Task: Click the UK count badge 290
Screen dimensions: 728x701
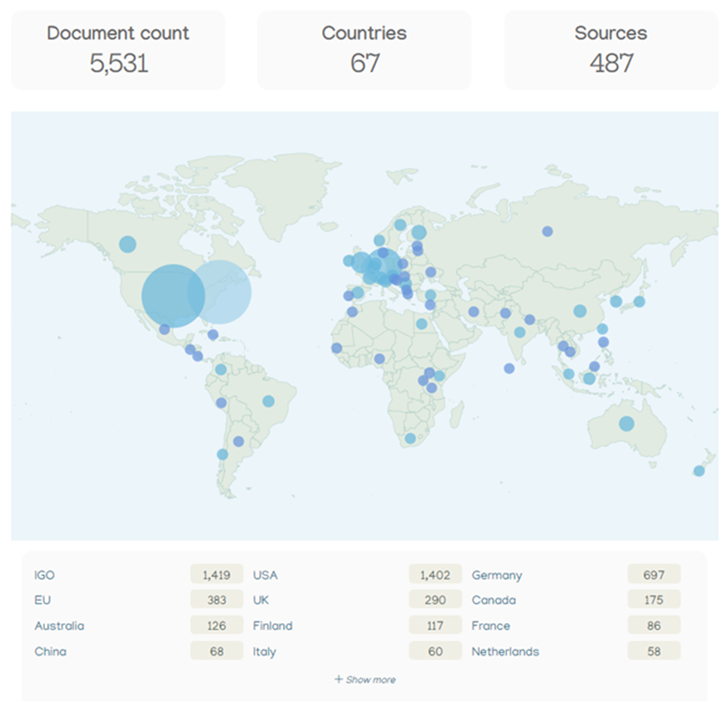Action: click(434, 600)
